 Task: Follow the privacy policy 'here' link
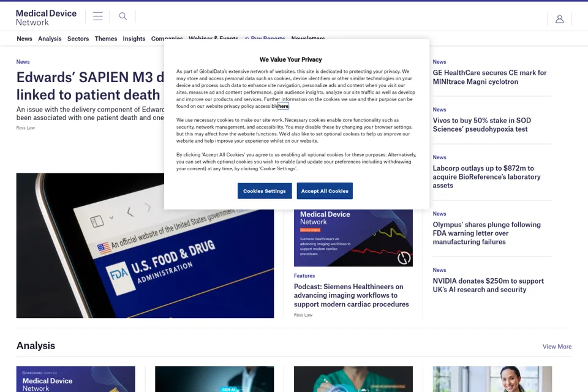tap(284, 106)
